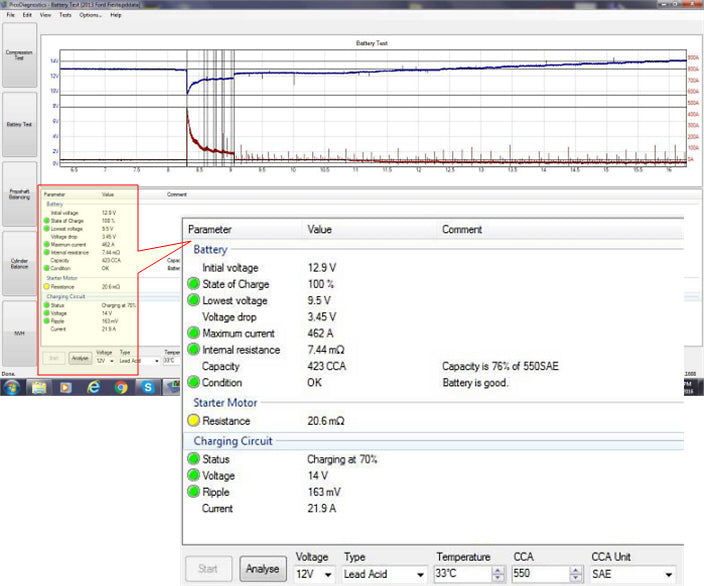Image resolution: width=704 pixels, height=586 pixels.
Task: Open the Options menu
Action: pos(90,15)
